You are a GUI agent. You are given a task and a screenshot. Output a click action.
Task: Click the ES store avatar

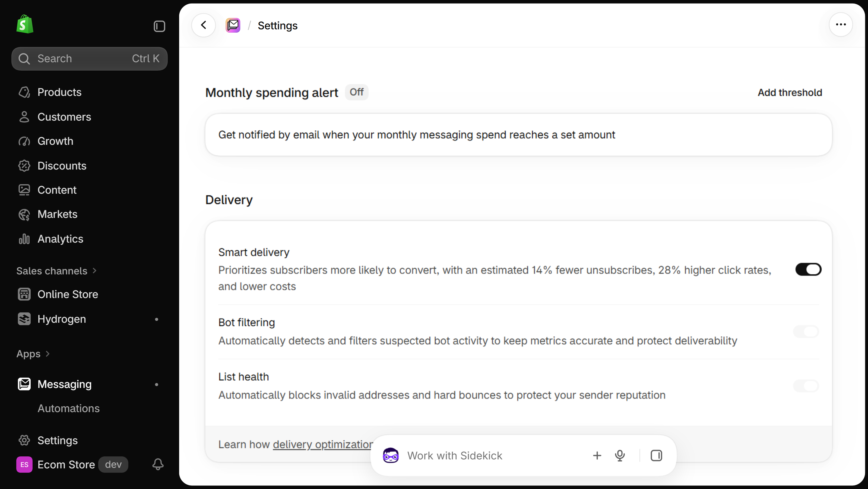coord(24,464)
